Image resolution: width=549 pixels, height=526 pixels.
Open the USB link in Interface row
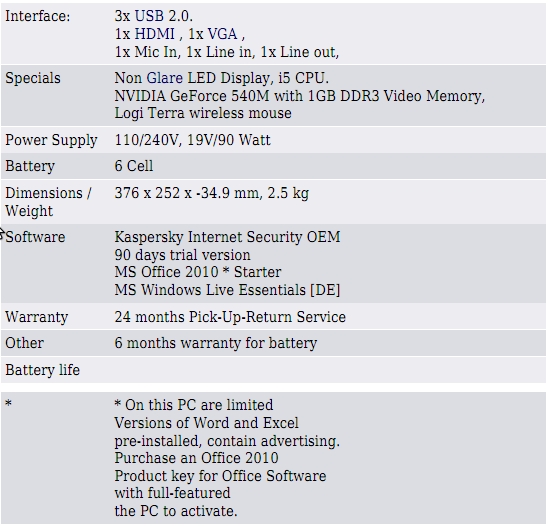pyautogui.click(x=149, y=16)
